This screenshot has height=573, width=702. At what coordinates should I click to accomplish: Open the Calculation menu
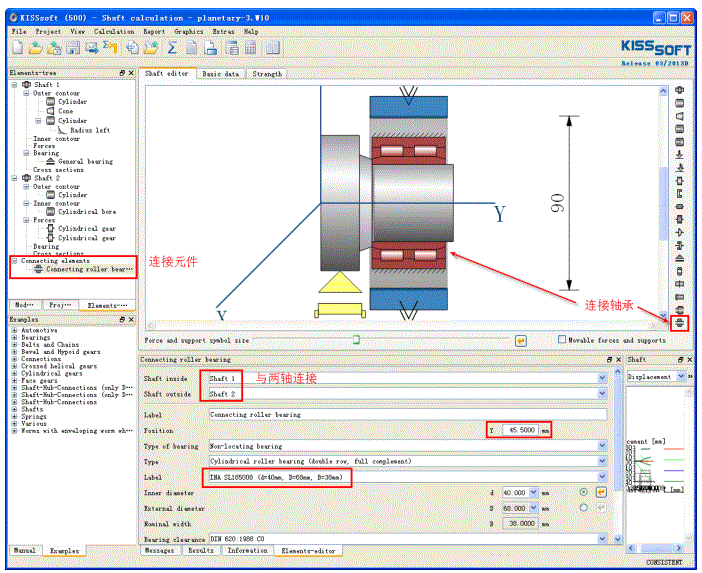[114, 31]
